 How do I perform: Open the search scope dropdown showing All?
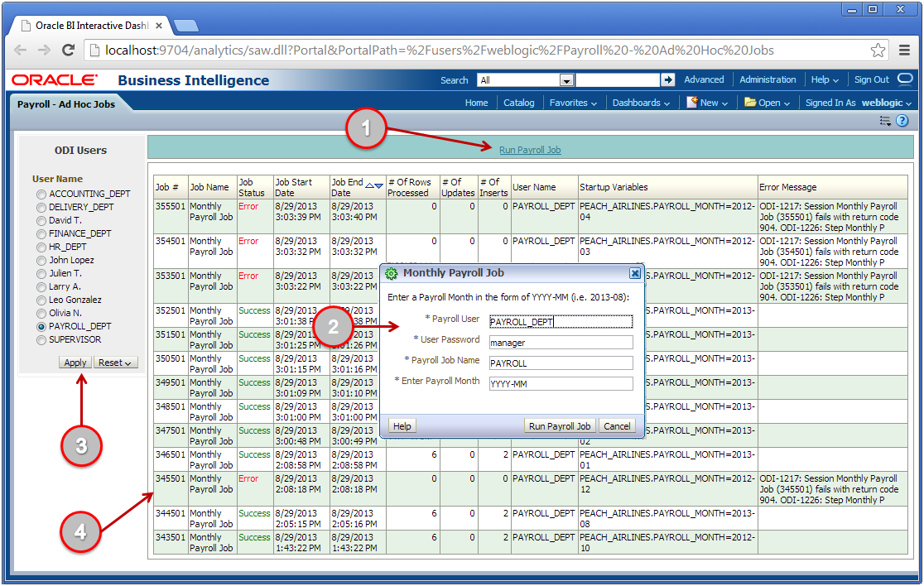click(566, 79)
